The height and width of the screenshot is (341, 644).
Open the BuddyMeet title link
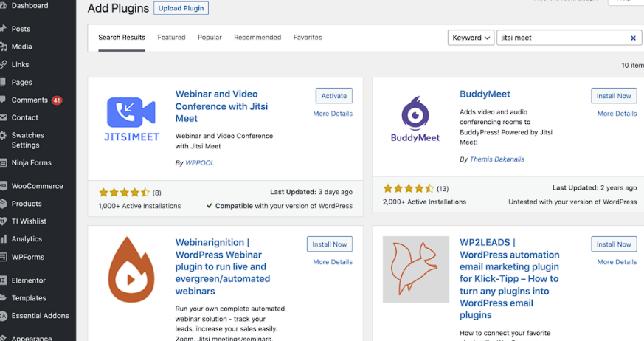click(x=485, y=94)
